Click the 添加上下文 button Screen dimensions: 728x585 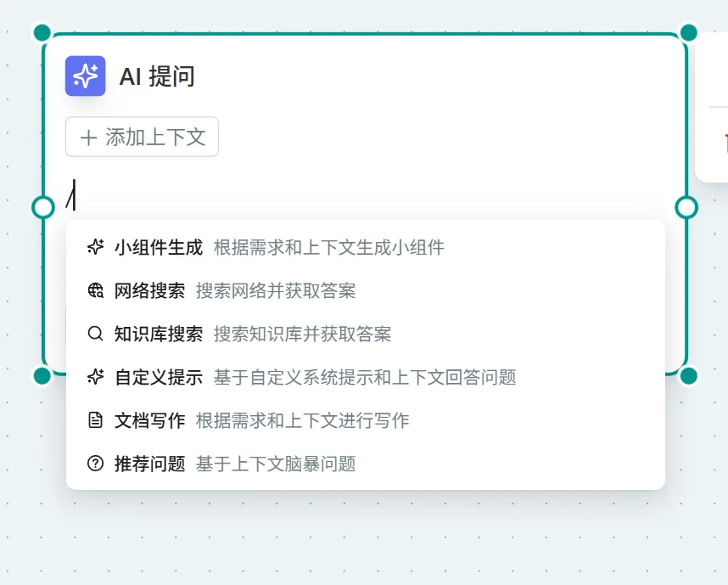[142, 137]
